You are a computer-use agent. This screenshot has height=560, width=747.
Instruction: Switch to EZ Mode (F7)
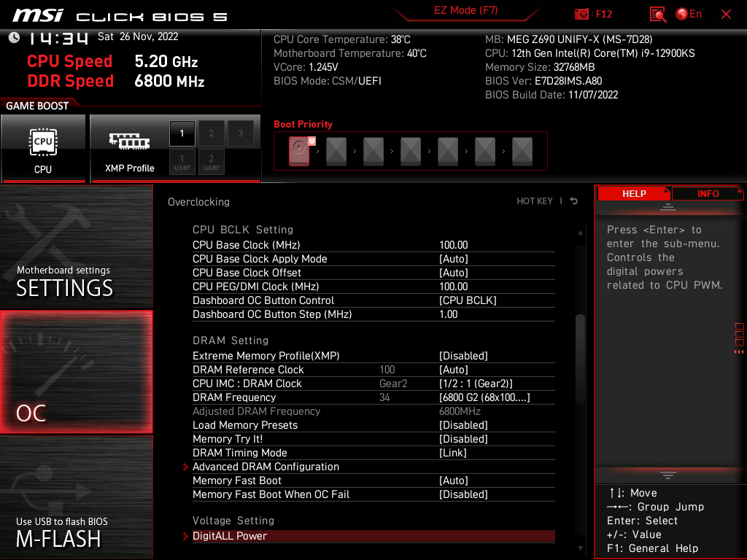465,10
